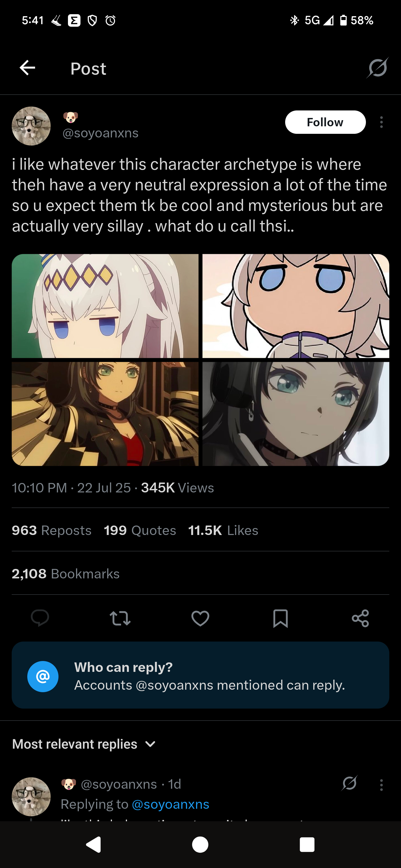This screenshot has height=868, width=401.
Task: Follow @soyoanxns with the Follow button
Action: pyautogui.click(x=325, y=122)
